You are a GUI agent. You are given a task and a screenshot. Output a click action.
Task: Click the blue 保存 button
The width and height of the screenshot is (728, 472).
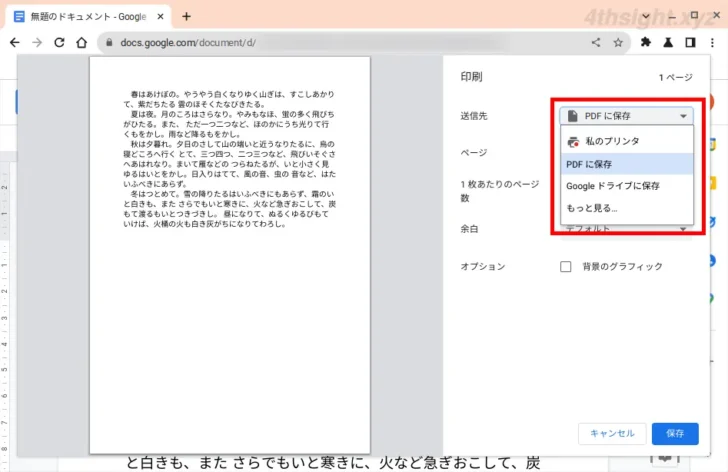pos(675,433)
